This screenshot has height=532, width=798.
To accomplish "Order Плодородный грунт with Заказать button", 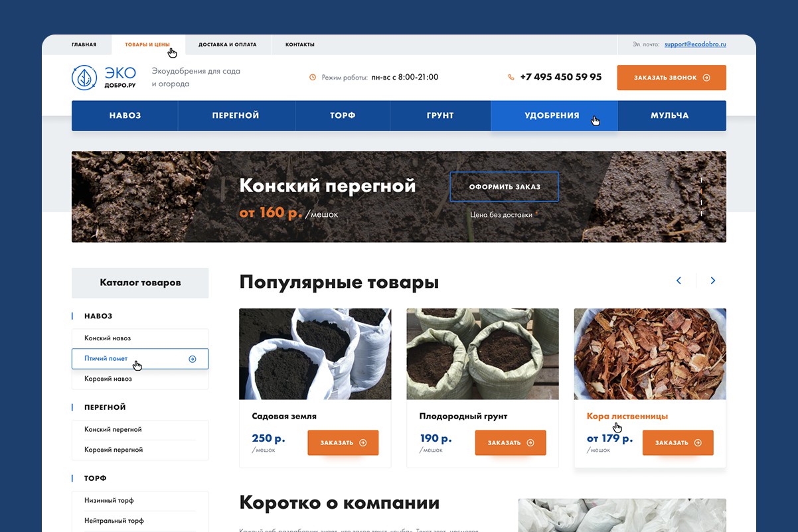I will 511,442.
